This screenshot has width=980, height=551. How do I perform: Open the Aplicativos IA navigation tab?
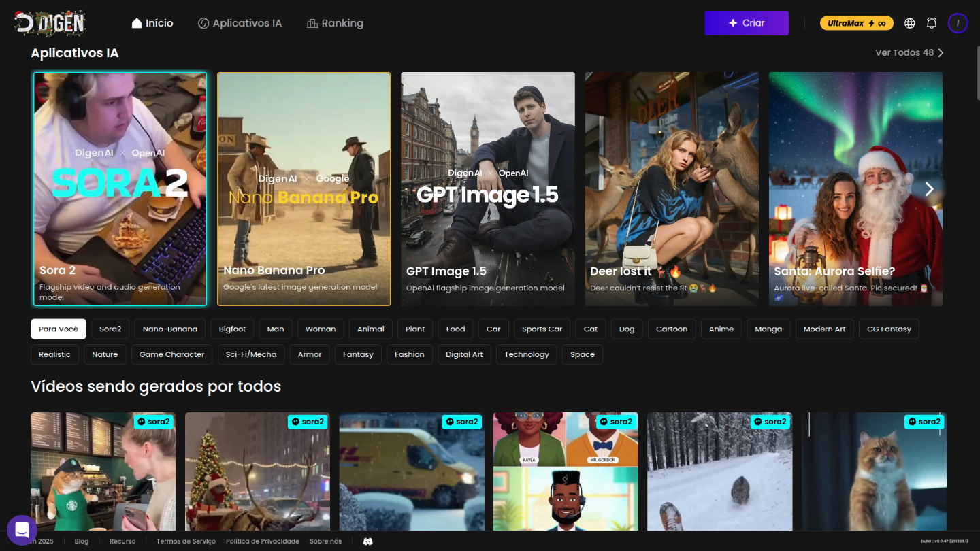tap(240, 23)
